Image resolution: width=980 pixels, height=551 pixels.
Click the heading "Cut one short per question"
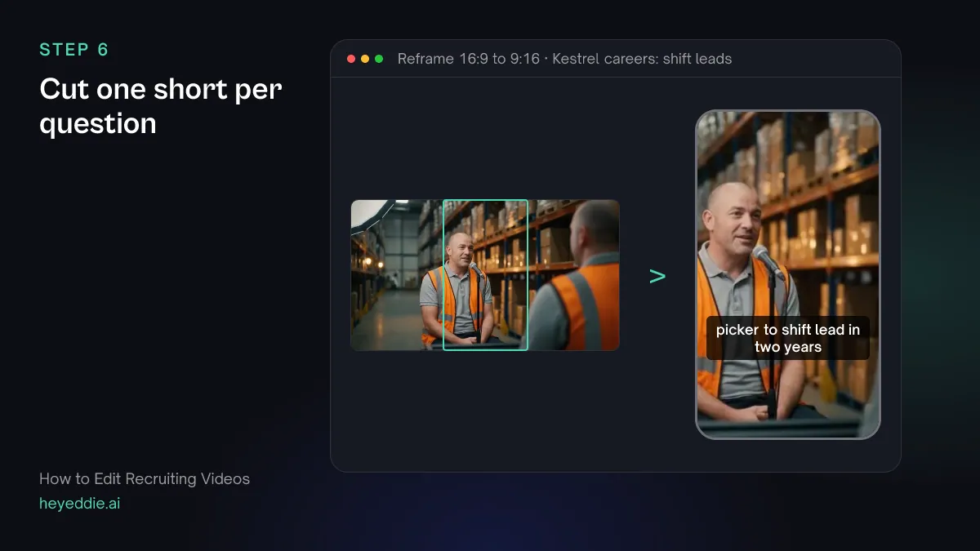tap(161, 106)
